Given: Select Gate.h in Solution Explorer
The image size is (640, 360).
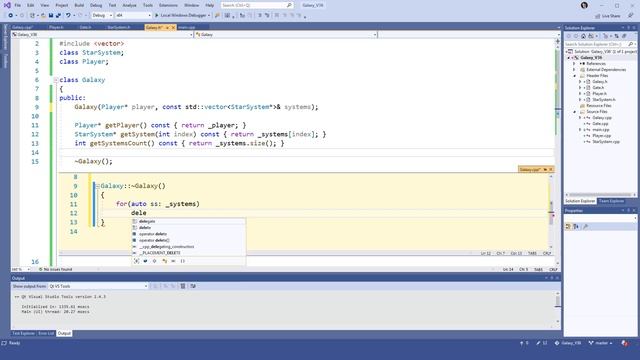Looking at the screenshot, I should point(598,88).
